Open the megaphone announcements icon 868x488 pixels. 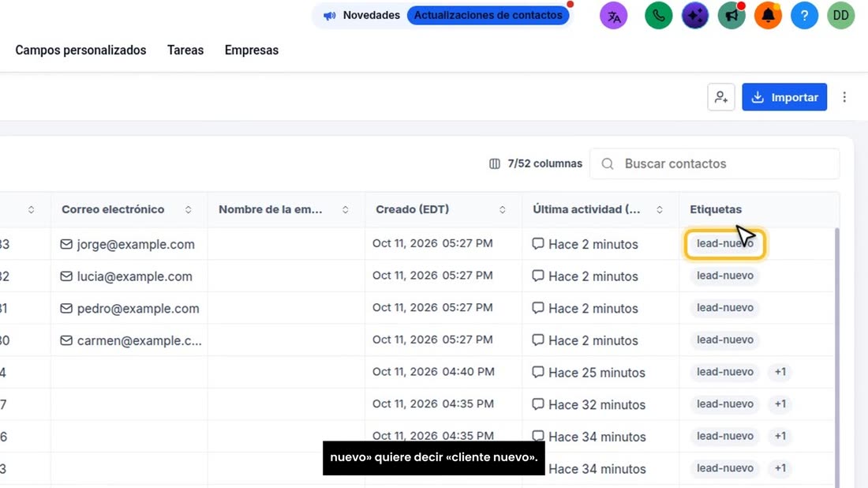click(x=731, y=16)
